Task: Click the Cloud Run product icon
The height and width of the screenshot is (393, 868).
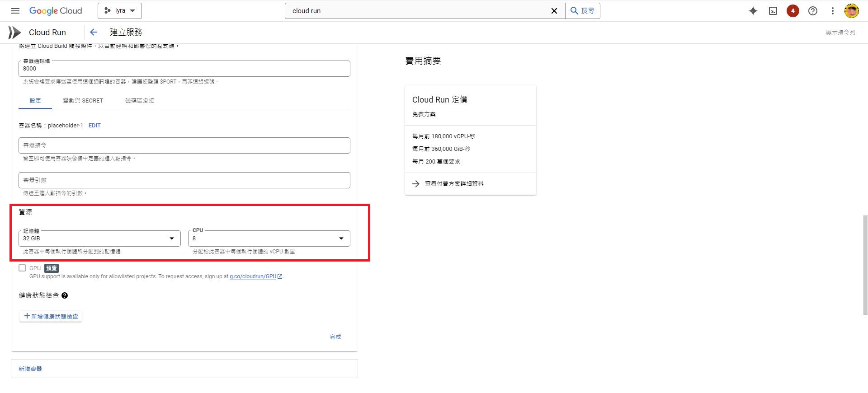Action: point(14,32)
